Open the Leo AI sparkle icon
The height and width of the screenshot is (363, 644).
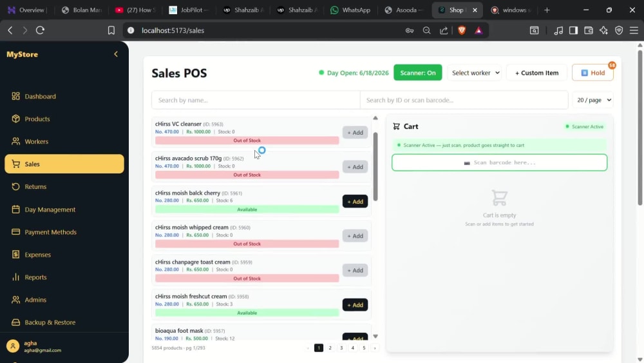tap(604, 30)
